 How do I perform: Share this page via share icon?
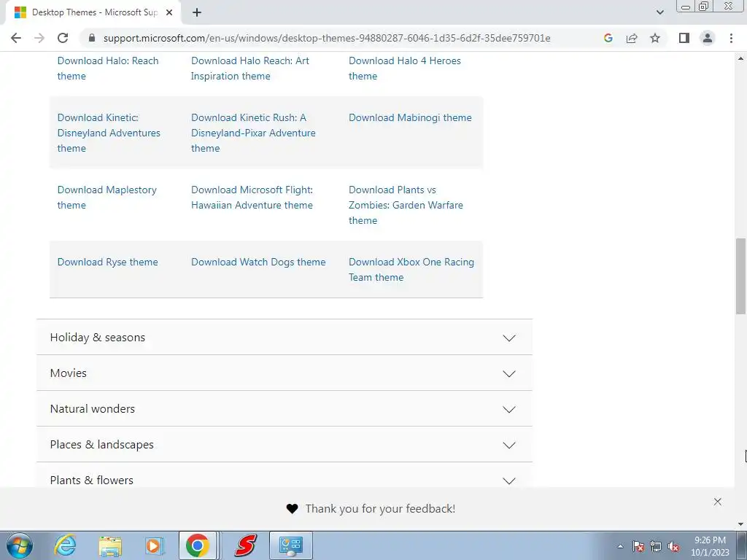(x=632, y=38)
